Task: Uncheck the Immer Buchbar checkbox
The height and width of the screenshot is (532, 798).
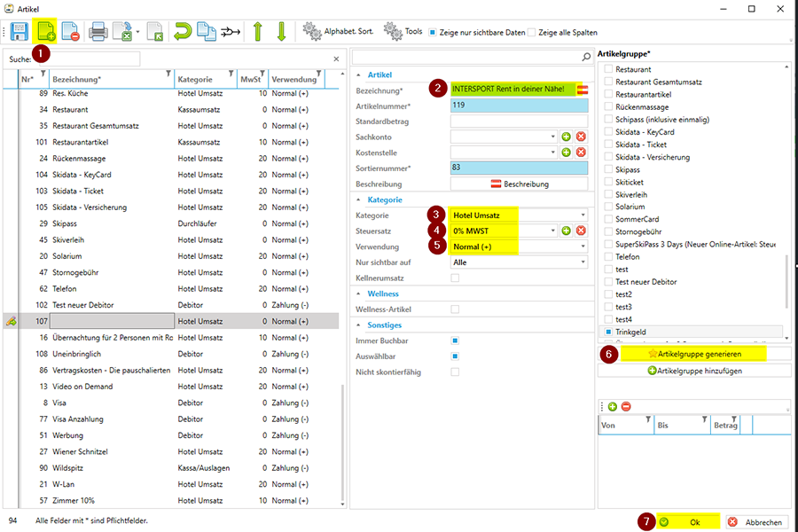Action: 455,340
